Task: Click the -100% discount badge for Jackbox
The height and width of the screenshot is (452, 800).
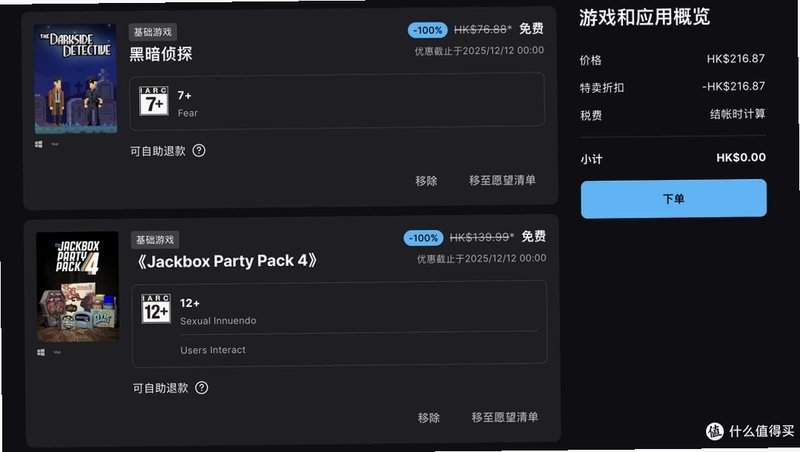Action: 423,238
